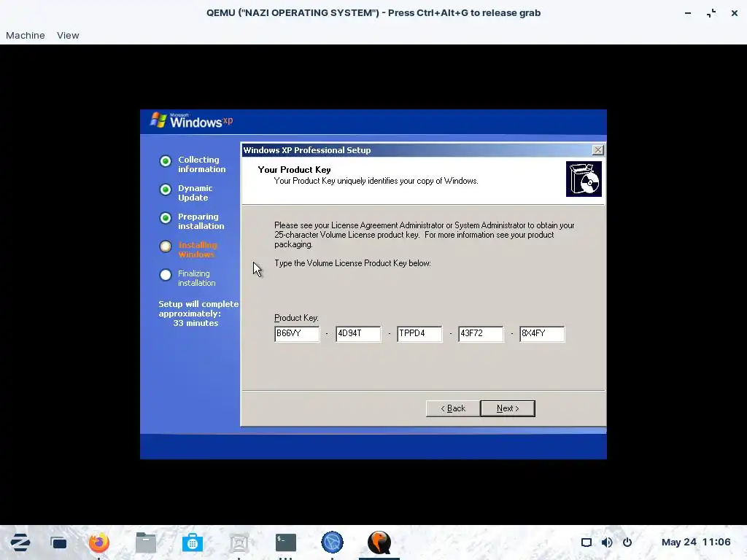747x560 pixels.
Task: Select the QEMU app icon in taskbar
Action: pyautogui.click(x=379, y=542)
